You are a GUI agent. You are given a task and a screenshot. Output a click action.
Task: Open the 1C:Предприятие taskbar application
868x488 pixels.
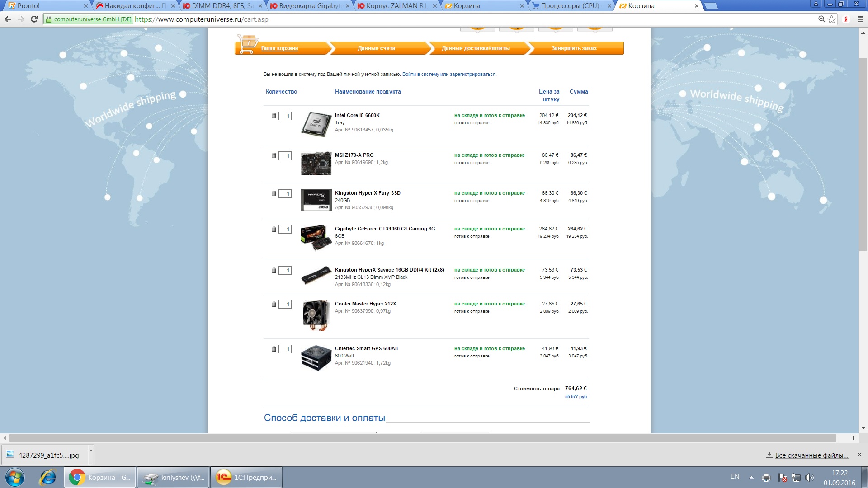tap(246, 477)
